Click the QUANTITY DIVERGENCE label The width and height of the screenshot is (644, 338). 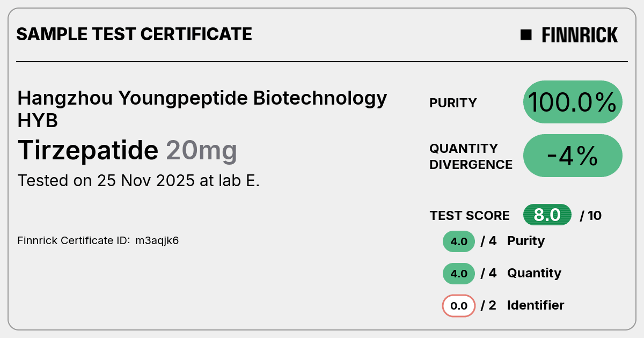click(471, 156)
